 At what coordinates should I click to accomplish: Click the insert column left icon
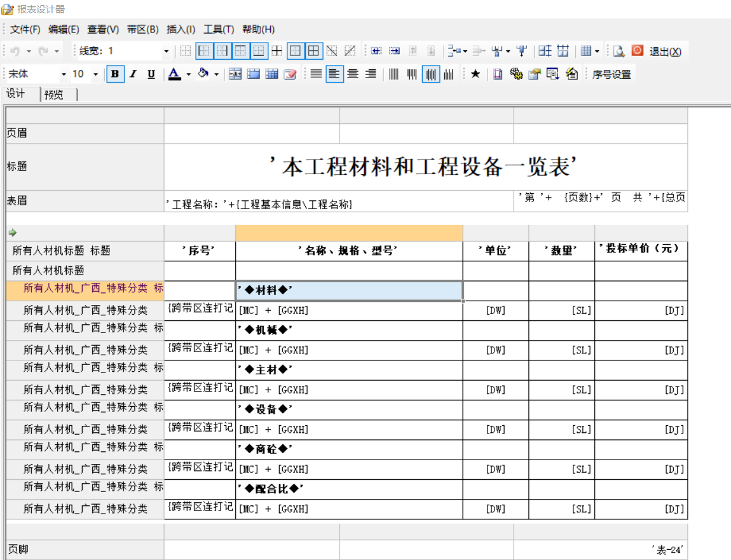coord(377,51)
